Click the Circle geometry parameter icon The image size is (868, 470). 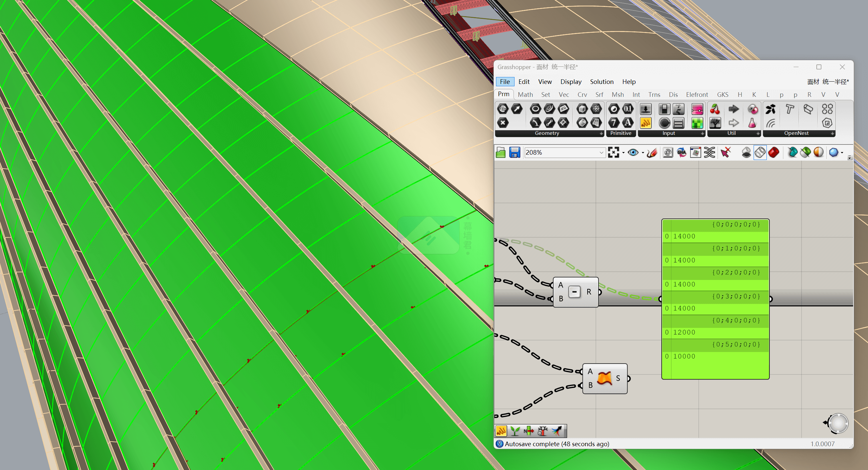535,109
